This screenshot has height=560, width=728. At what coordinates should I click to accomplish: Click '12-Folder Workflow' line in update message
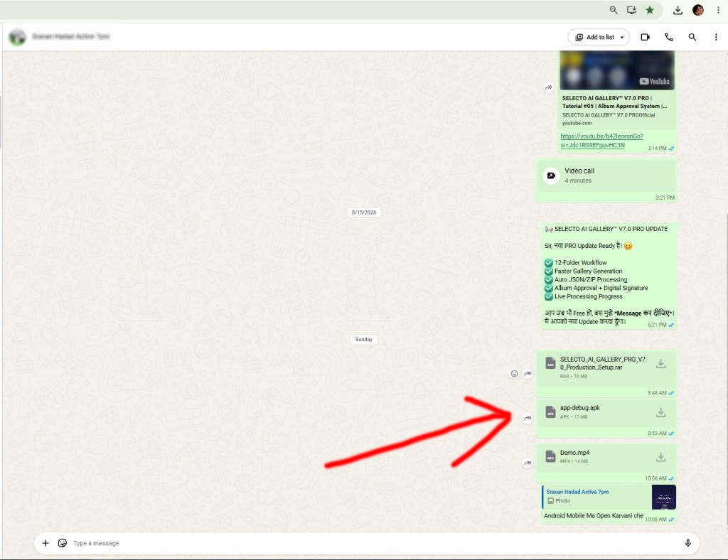tap(580, 263)
